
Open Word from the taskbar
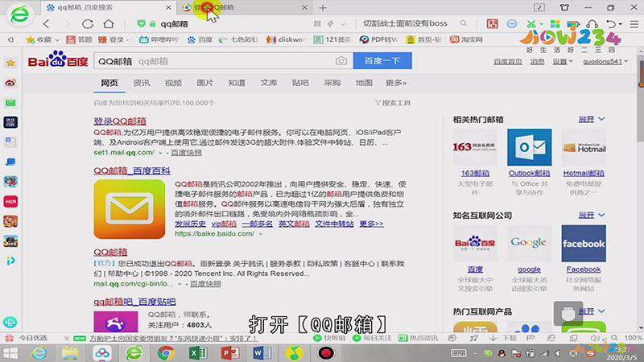click(262, 353)
